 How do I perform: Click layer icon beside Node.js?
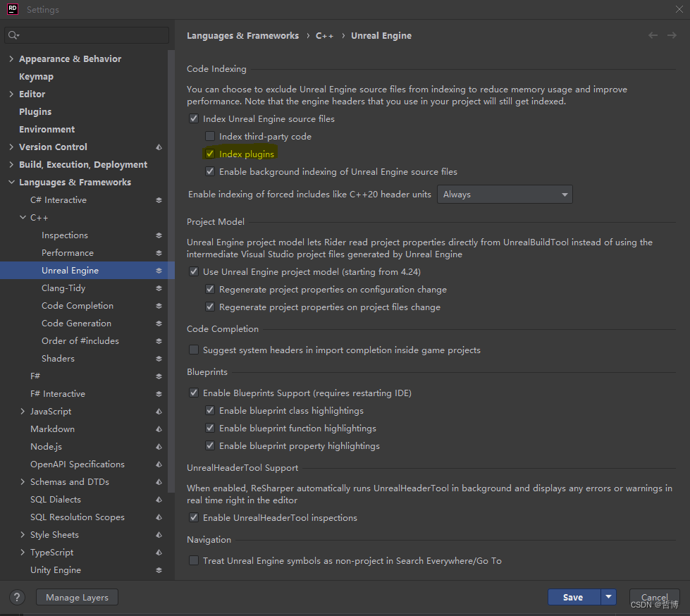(159, 446)
